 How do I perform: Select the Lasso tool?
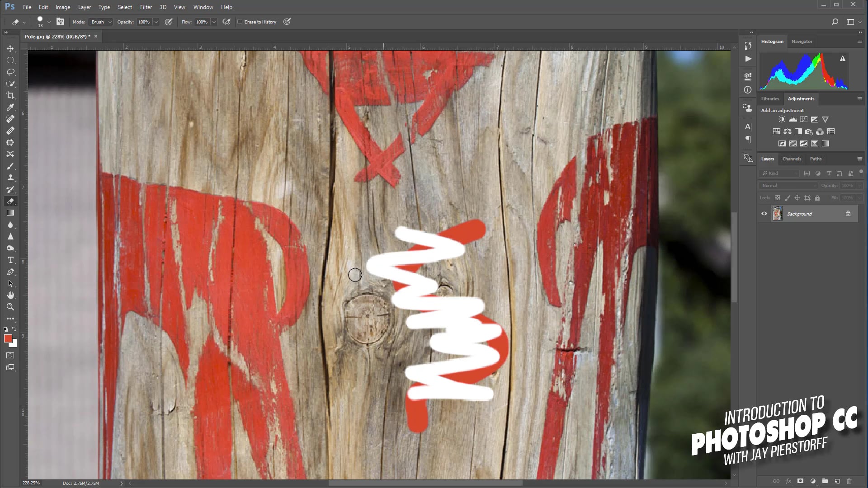coord(10,72)
